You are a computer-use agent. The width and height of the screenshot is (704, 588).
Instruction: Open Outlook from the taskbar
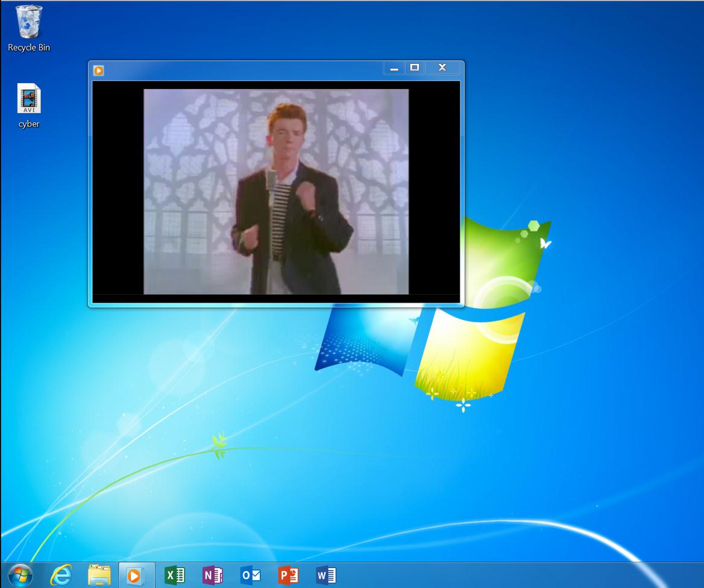coord(250,575)
